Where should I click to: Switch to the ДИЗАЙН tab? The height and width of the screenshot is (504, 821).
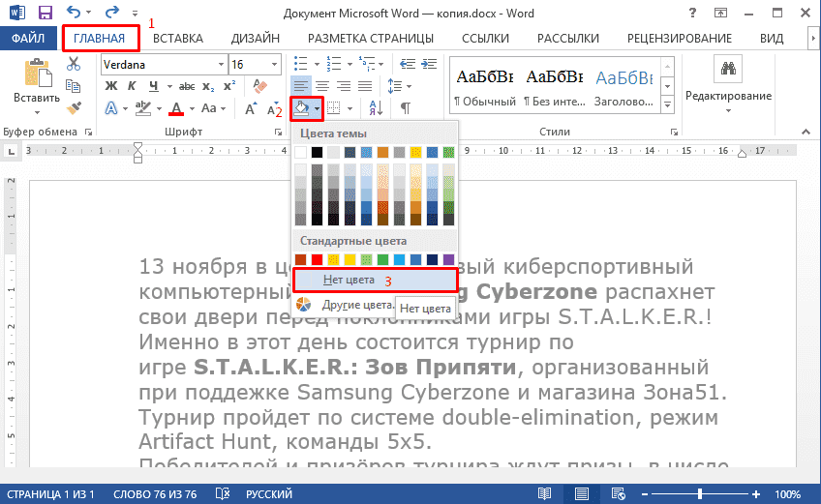[x=256, y=38]
